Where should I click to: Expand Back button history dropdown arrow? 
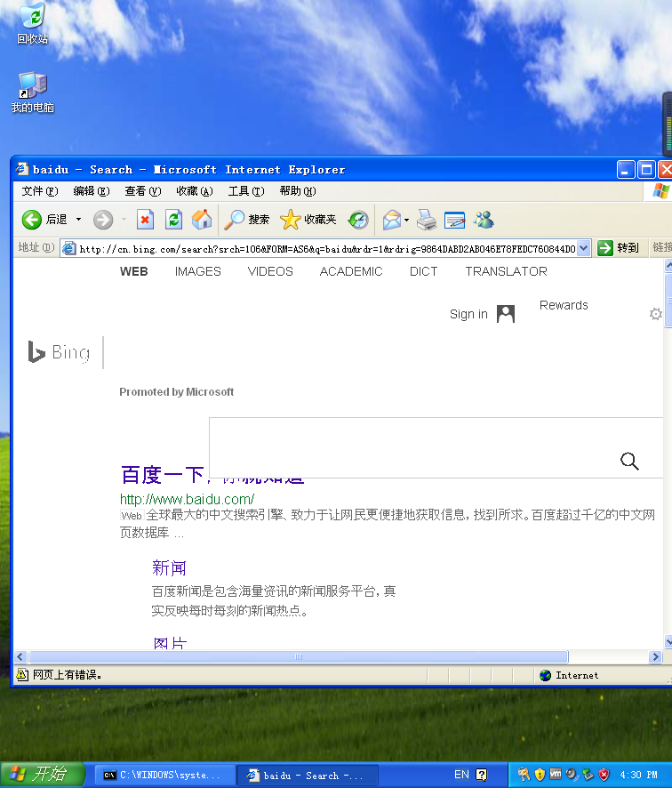78,220
